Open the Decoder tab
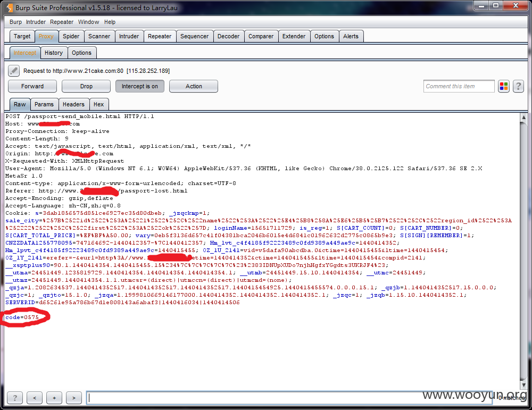Viewport: 532px width, 410px height. (228, 36)
